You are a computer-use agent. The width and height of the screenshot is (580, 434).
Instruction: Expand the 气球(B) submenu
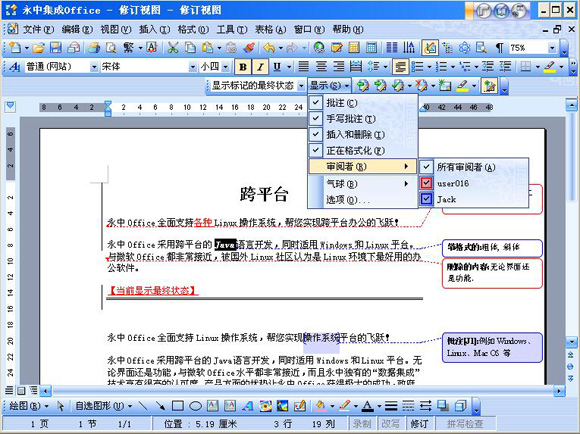click(x=363, y=184)
